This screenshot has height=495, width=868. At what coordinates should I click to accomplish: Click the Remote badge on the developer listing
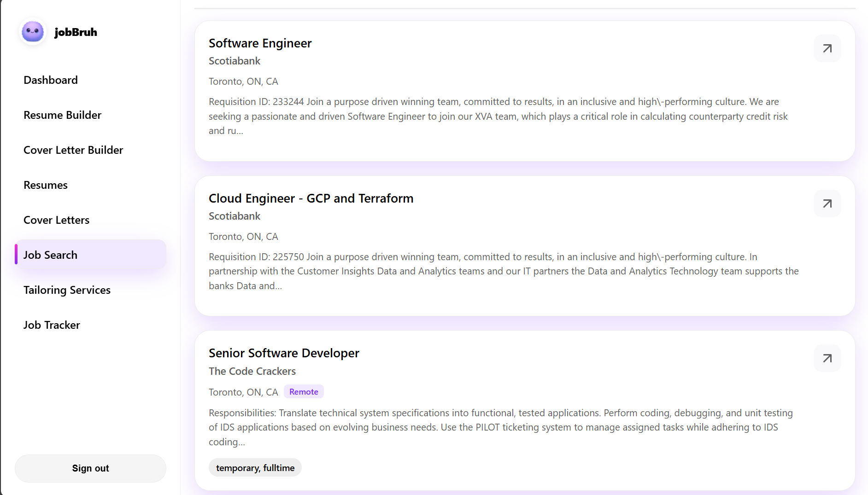point(303,391)
